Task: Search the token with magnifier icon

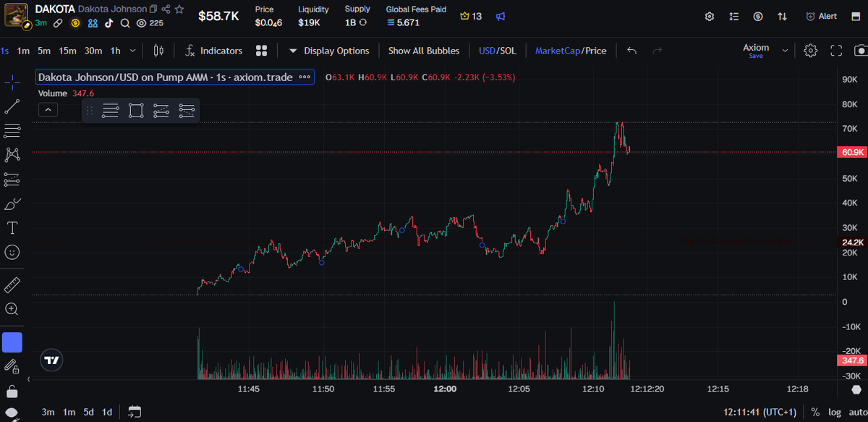Action: pos(125,23)
